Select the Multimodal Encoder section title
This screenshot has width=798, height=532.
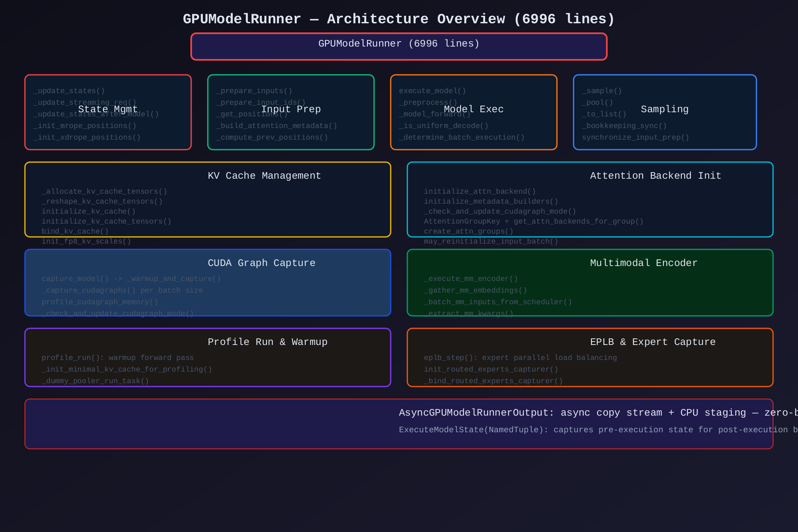point(643,263)
